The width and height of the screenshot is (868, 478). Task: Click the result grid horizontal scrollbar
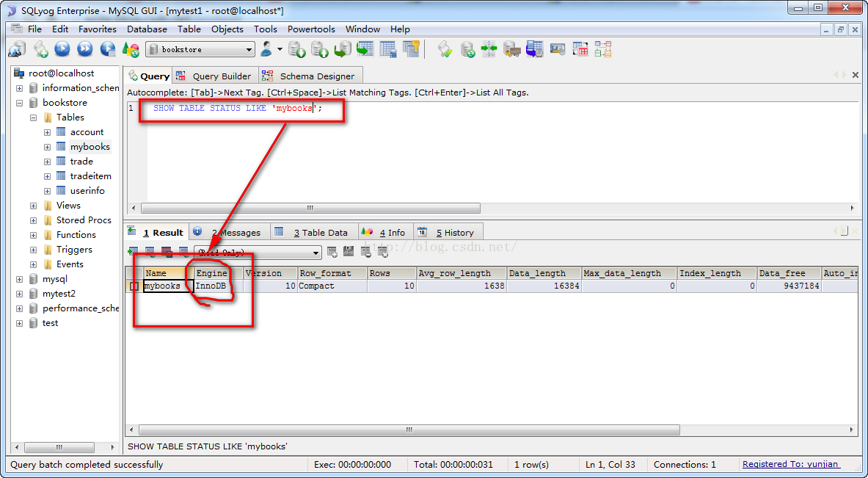click(x=409, y=430)
